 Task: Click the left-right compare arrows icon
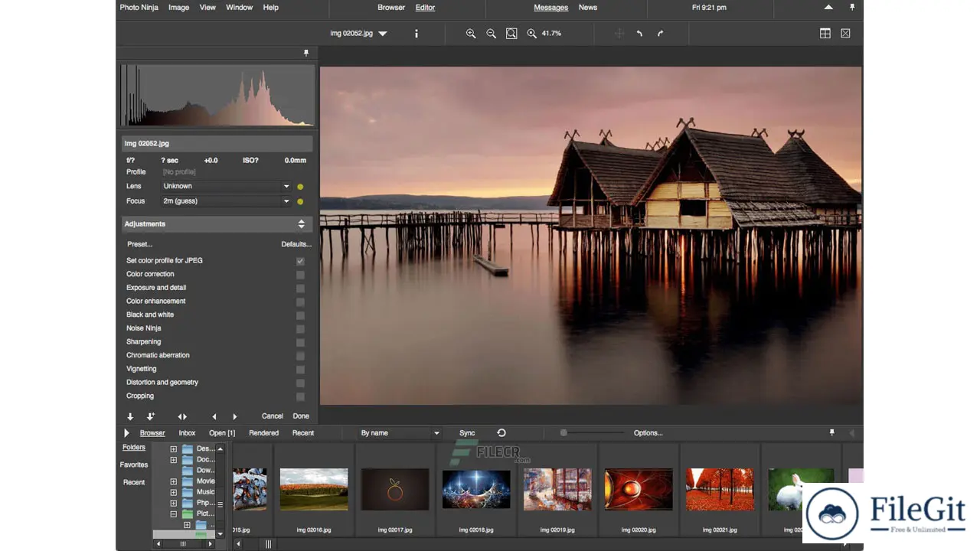(x=182, y=416)
